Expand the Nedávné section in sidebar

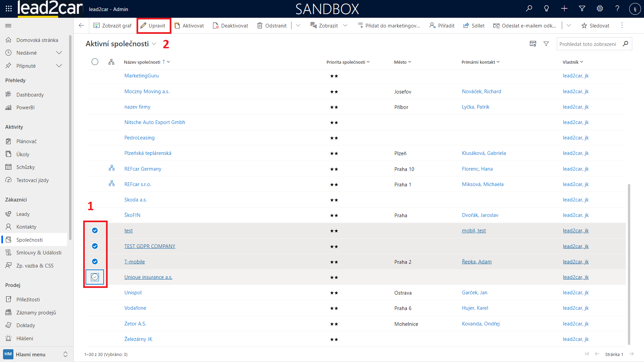click(x=59, y=53)
